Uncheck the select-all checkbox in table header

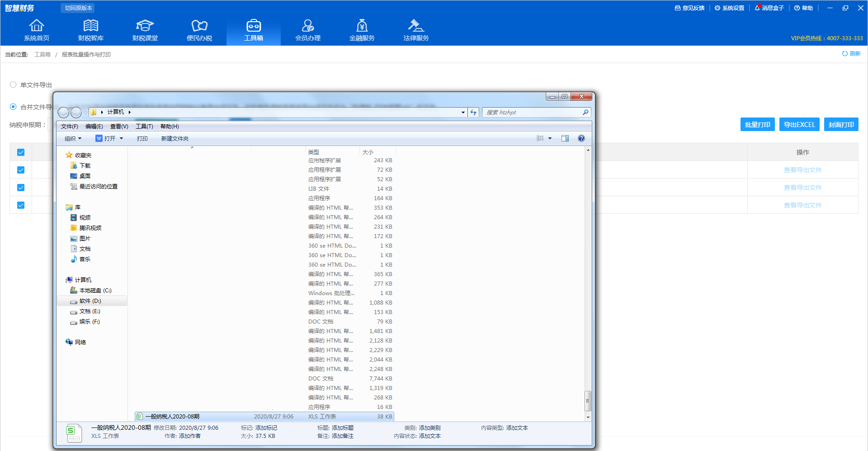21,152
